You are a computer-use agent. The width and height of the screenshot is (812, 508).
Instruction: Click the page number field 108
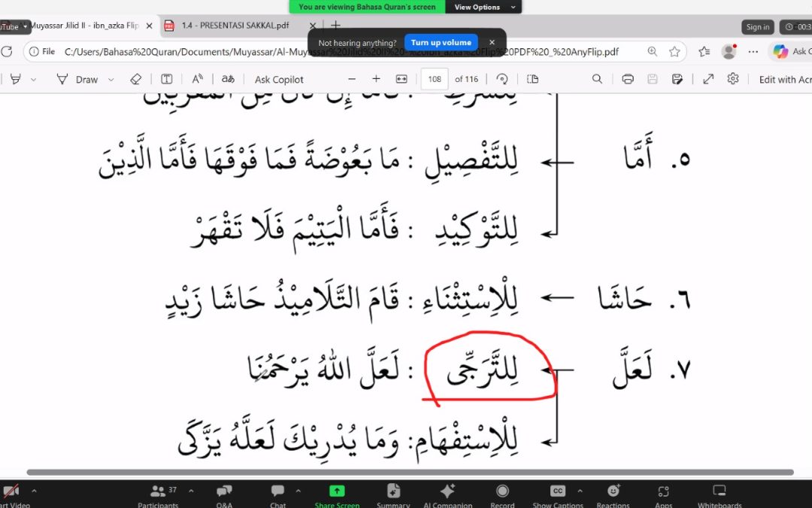tap(435, 79)
